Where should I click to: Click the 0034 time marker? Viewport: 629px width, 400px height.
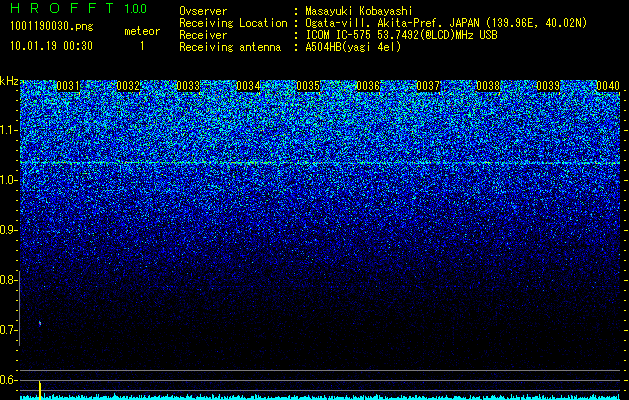248,86
